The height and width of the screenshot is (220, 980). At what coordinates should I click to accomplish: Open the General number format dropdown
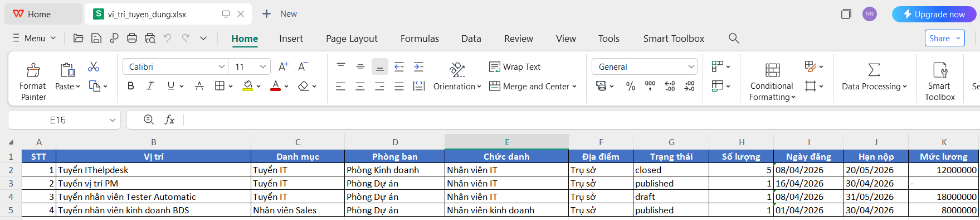pos(691,66)
